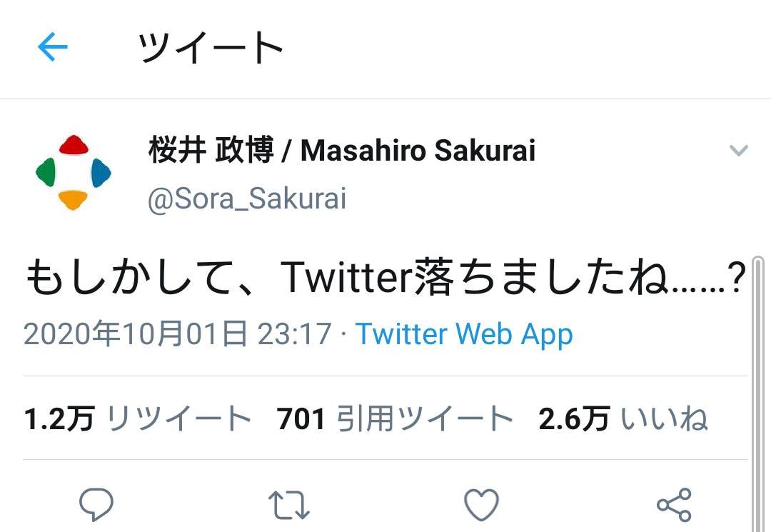Like the tweet with the heart icon
Screen dimensions: 771x532
point(481,505)
